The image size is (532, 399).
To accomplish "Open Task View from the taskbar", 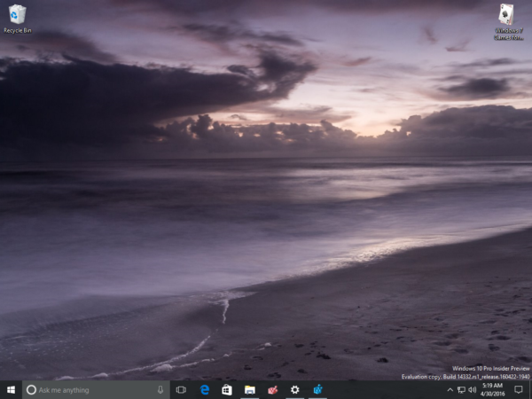I will [181, 390].
